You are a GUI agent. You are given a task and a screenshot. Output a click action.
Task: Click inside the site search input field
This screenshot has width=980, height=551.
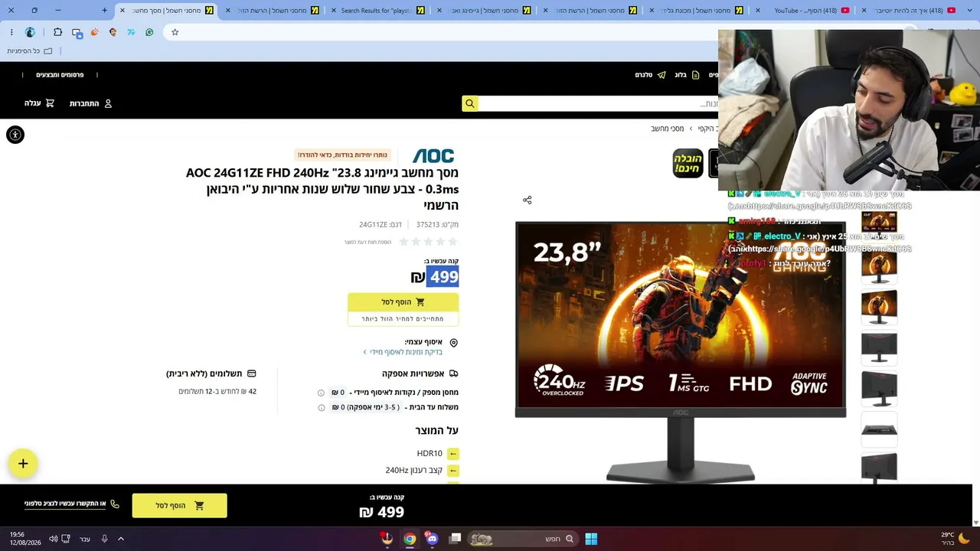tap(600, 103)
